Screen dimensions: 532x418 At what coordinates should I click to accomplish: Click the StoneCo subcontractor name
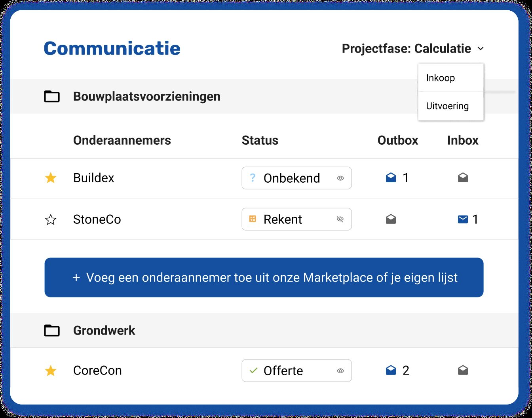[x=97, y=219]
